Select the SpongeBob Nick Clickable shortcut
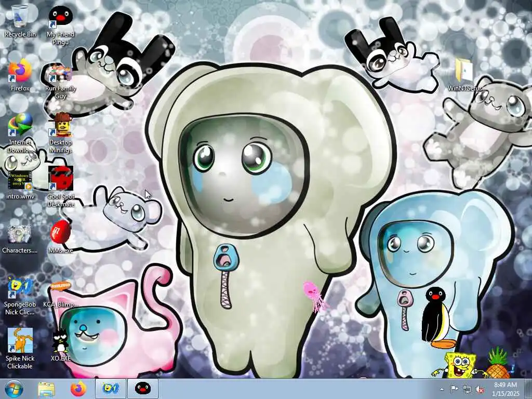The height and width of the screenshot is (399, 532). coord(20,297)
